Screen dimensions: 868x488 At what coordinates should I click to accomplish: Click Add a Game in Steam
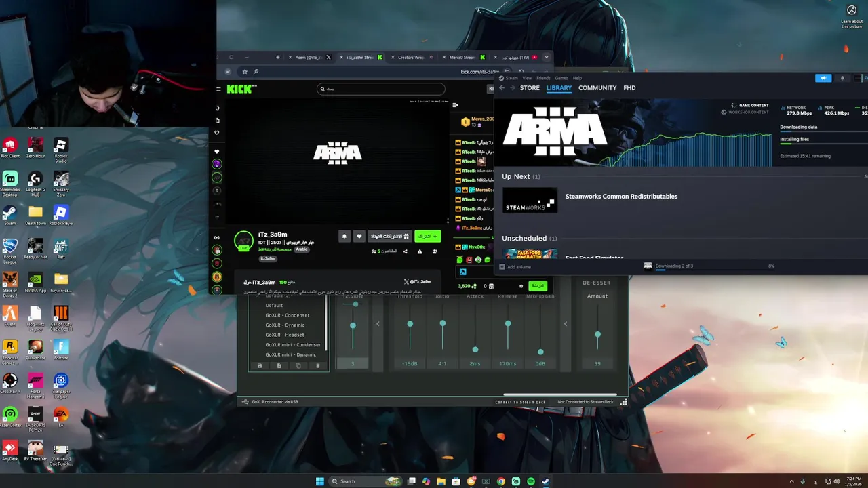(515, 267)
